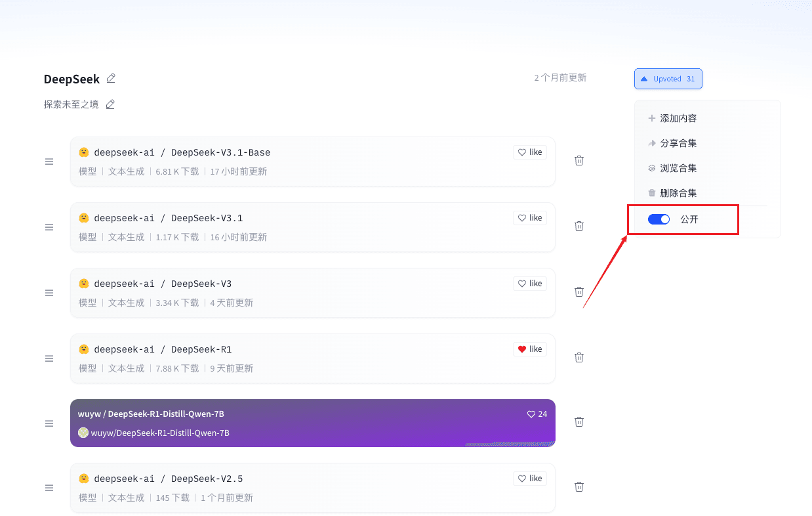
Task: Click 1.17 K 下载 download count
Action: (x=177, y=237)
